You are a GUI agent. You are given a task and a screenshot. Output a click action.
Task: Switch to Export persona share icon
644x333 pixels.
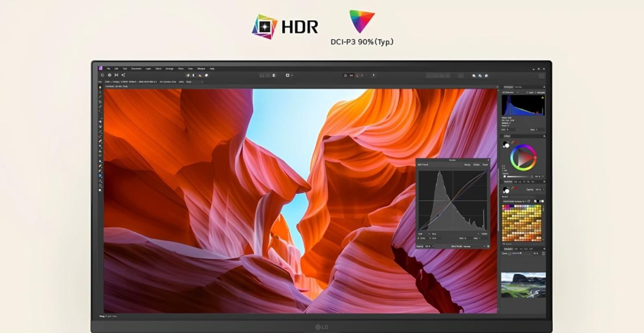[x=123, y=75]
